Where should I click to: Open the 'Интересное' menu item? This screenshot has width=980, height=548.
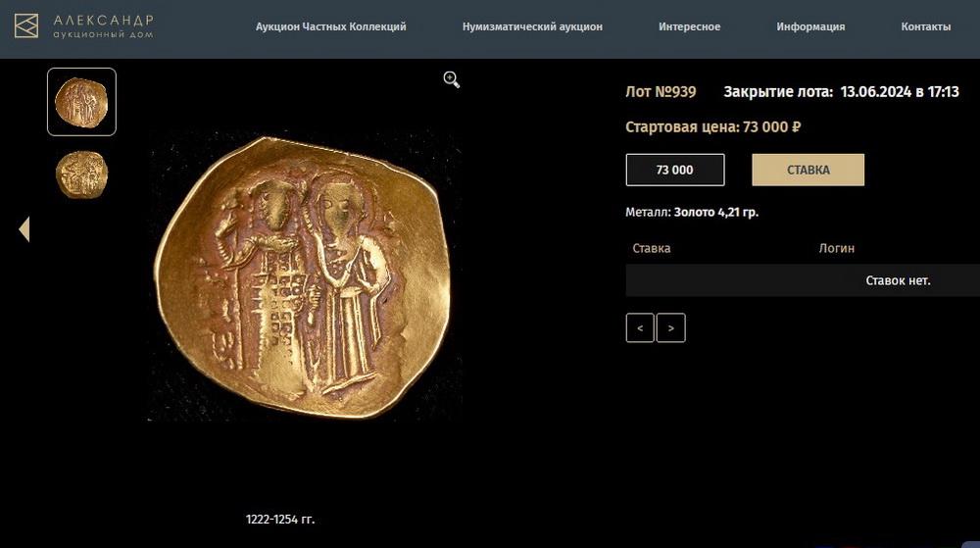coord(689,26)
